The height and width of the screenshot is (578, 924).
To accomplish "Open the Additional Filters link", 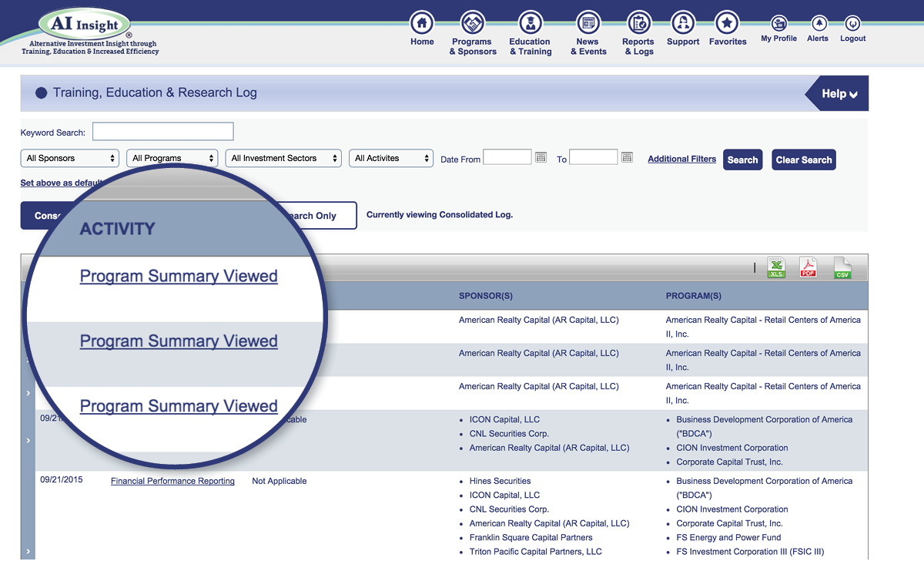I will pyautogui.click(x=682, y=159).
